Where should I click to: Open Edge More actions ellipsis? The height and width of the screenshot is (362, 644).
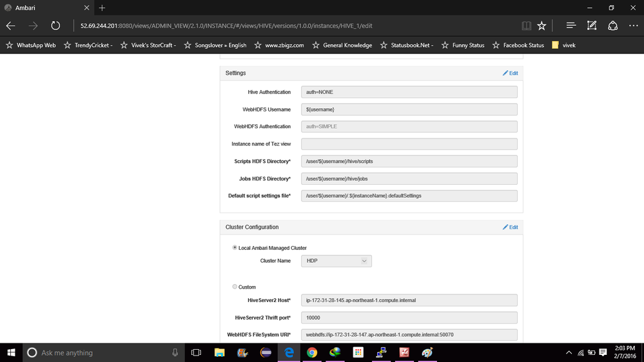click(x=633, y=26)
